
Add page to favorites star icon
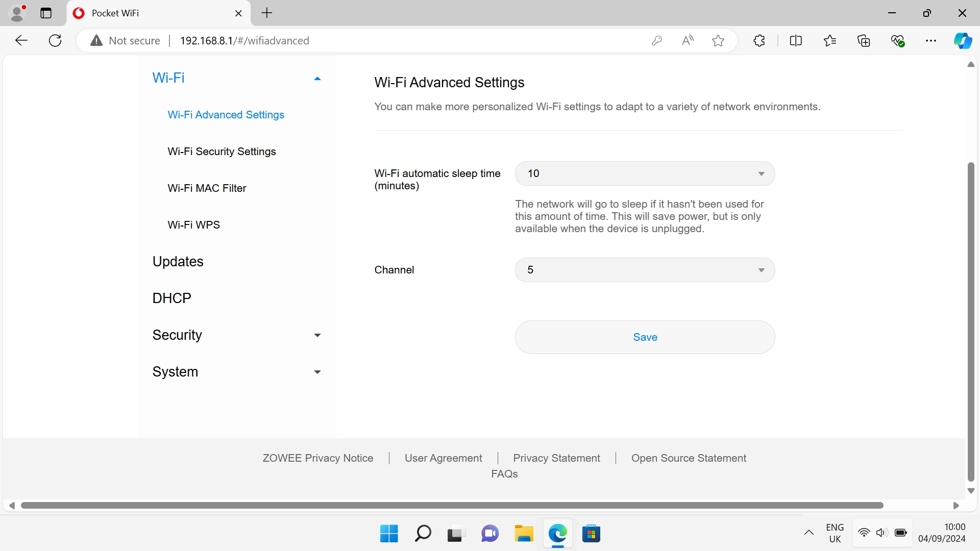coord(718,41)
